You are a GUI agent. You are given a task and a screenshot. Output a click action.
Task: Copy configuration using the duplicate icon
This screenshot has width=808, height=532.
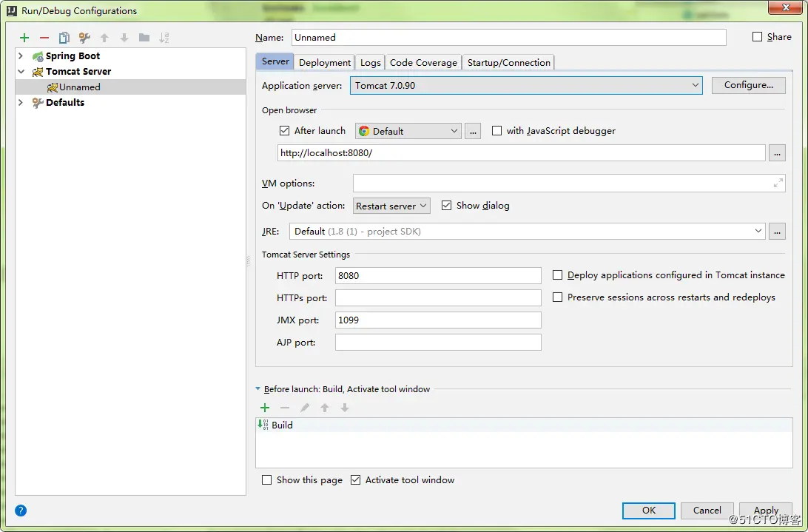point(64,38)
